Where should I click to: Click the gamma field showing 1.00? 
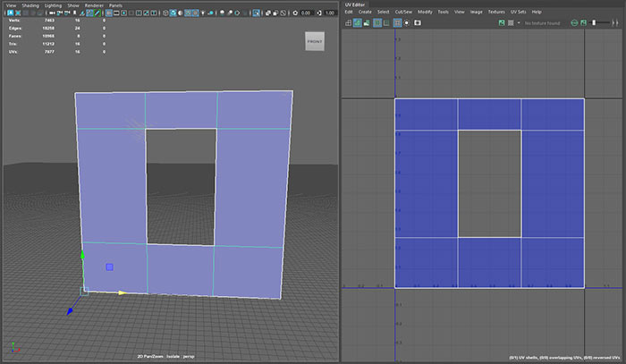click(329, 13)
